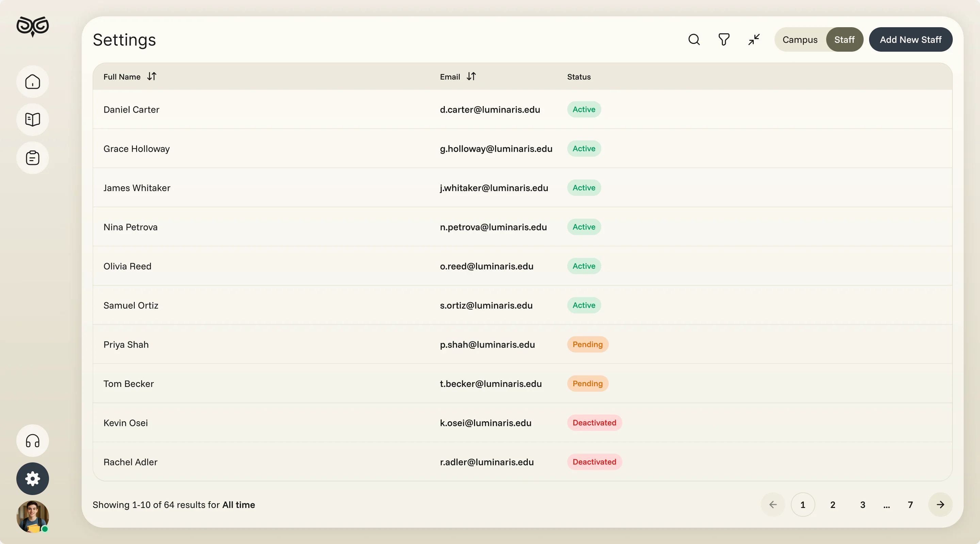
Task: Click the Full Name column header label
Action: click(122, 76)
